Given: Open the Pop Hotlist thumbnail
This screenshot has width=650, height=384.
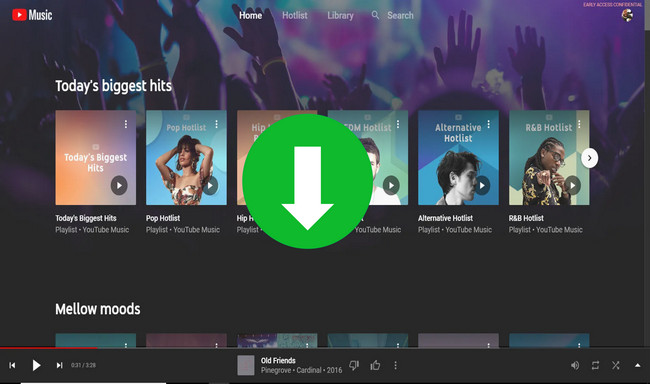Looking at the screenshot, I should click(186, 158).
